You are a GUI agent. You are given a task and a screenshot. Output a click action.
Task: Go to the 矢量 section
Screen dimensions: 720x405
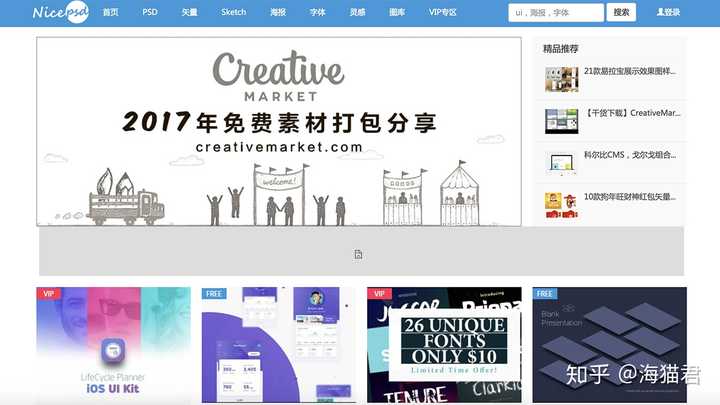pyautogui.click(x=189, y=12)
